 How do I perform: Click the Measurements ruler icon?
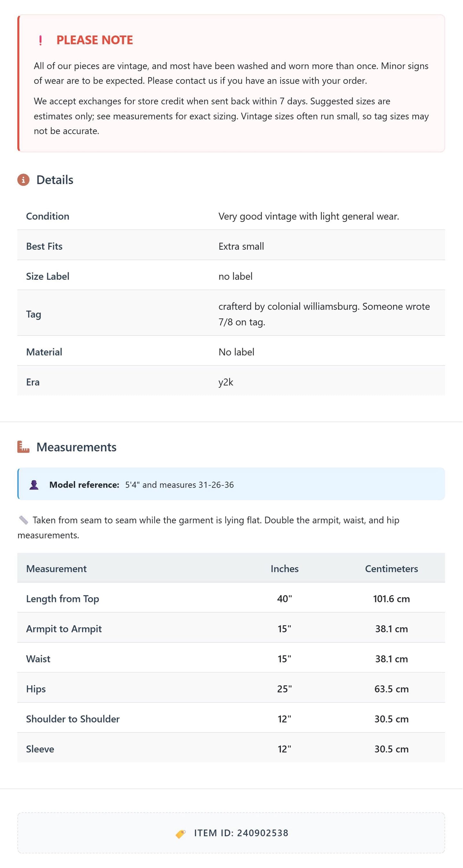click(x=23, y=447)
